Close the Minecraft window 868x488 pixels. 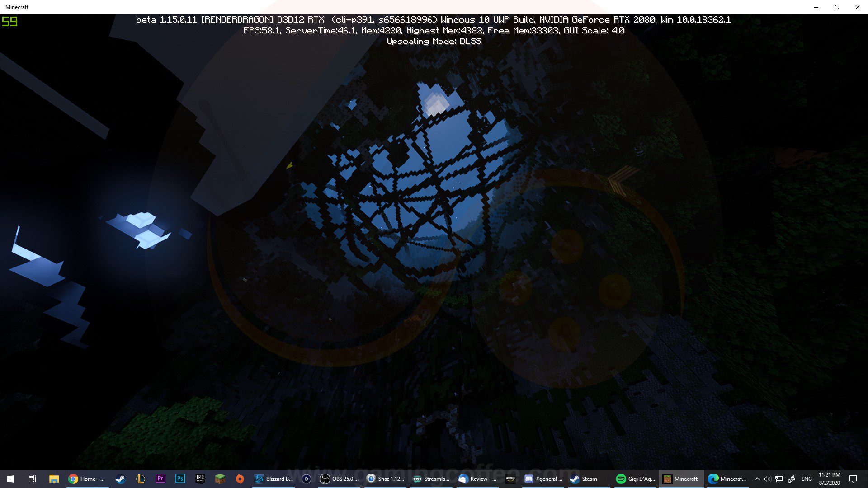(858, 7)
